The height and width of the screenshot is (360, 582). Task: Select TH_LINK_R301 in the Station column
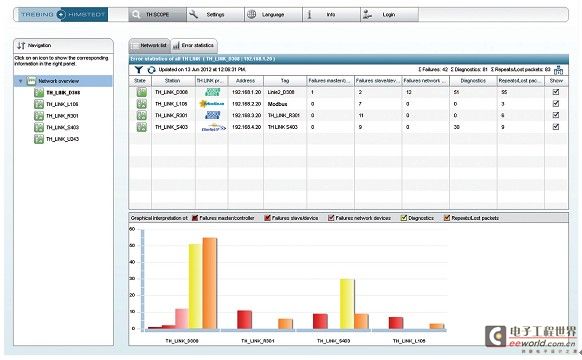click(x=171, y=115)
